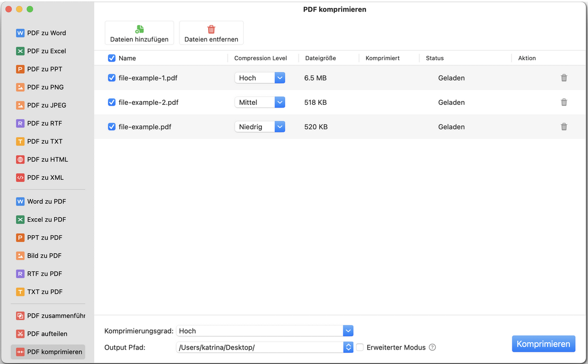Click the help icon beside Erweiterter Modus
This screenshot has width=588, height=364.
coord(432,347)
